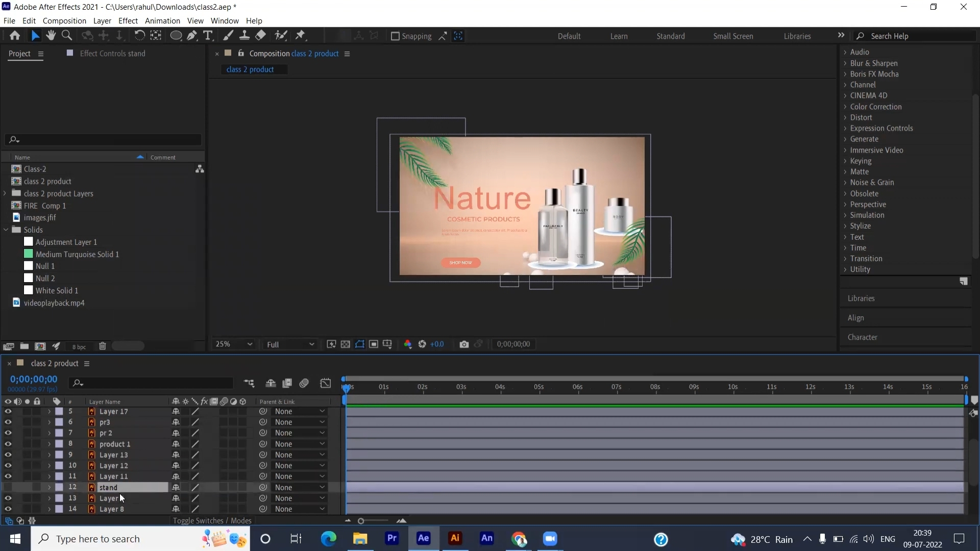
Task: Expand the Color Correction effects category
Action: [845, 107]
